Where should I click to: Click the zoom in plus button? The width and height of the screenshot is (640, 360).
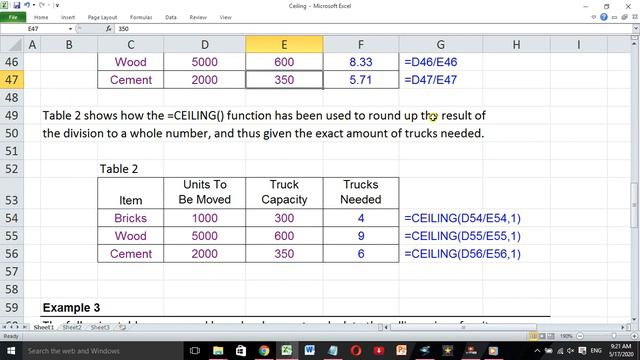coord(635,336)
